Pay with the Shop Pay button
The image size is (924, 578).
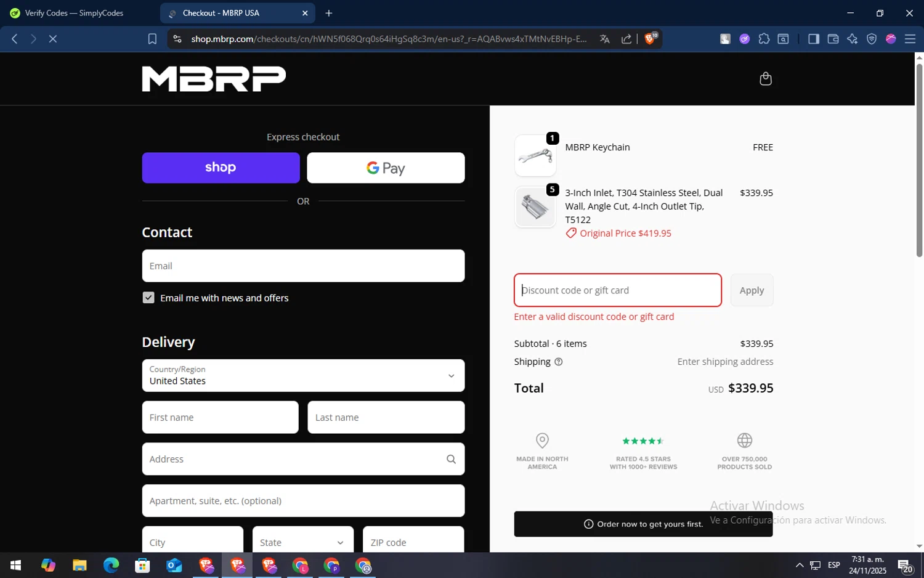(x=221, y=168)
